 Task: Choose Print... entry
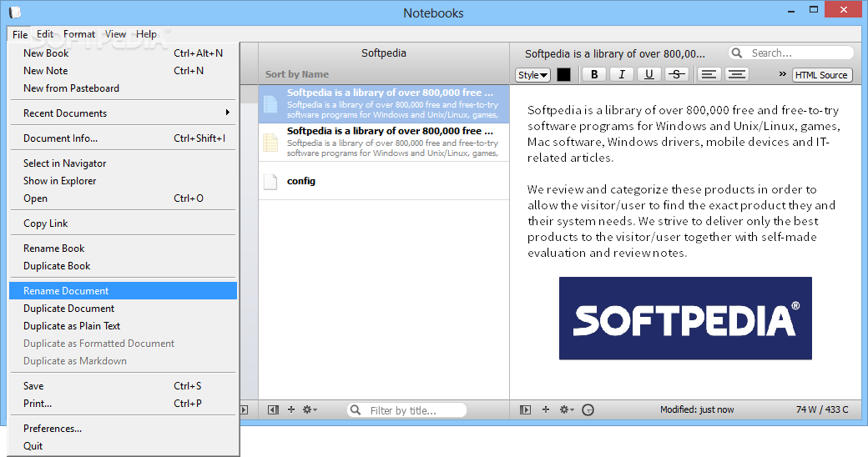click(x=124, y=404)
